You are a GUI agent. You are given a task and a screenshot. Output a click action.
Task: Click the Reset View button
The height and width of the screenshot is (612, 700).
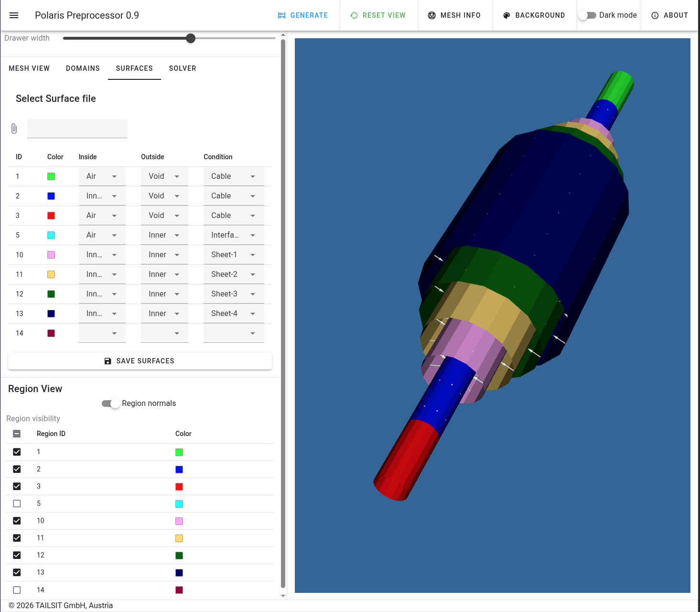378,15
